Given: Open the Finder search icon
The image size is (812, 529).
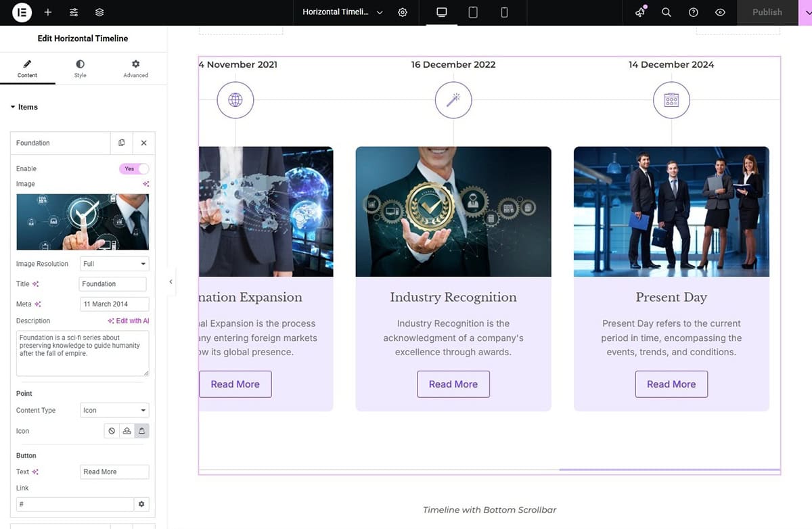Looking at the screenshot, I should 667,12.
